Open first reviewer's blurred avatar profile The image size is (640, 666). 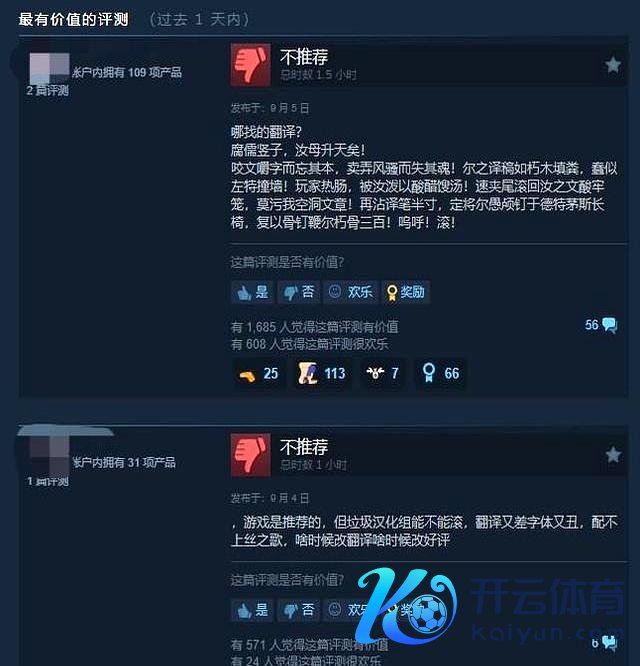(49, 68)
